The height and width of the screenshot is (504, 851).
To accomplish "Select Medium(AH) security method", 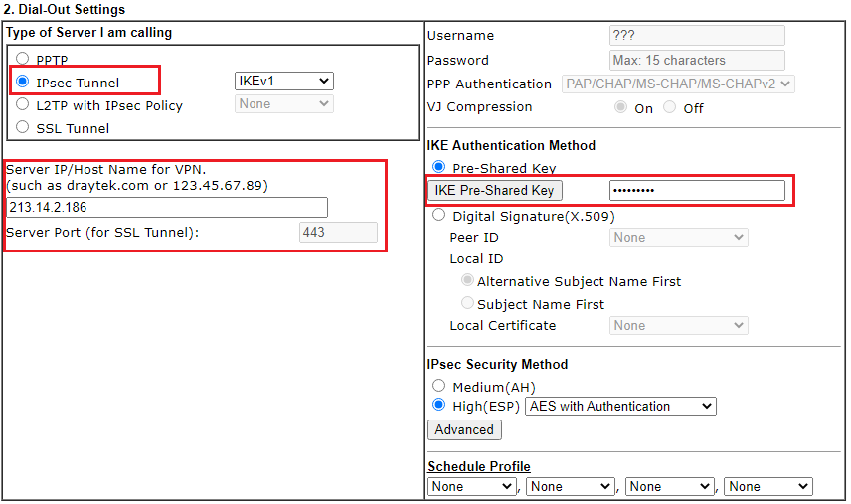I will (438, 386).
